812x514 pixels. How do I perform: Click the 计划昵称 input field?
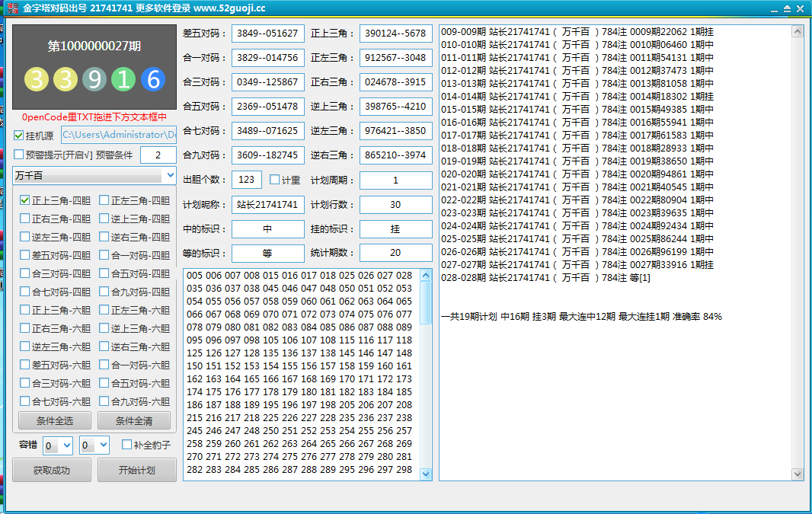267,205
